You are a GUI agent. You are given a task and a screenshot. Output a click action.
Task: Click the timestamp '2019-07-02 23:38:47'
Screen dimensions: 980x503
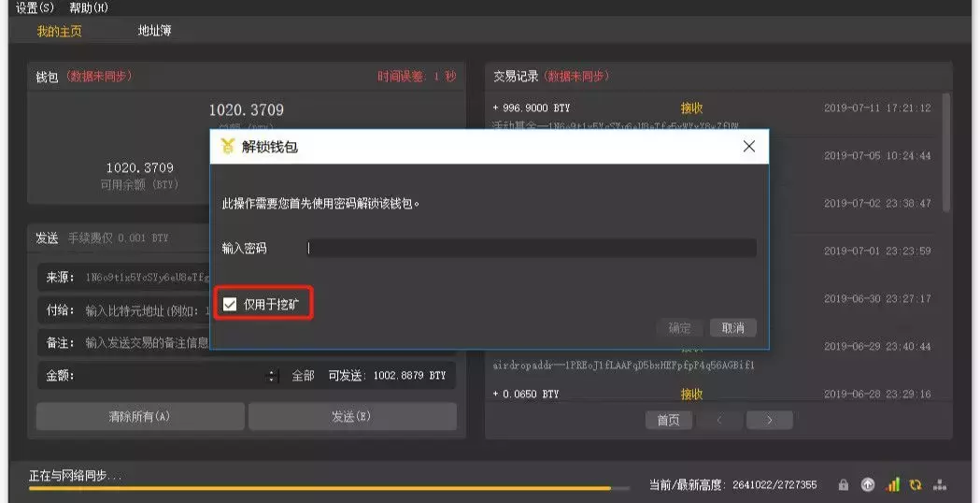(x=877, y=203)
